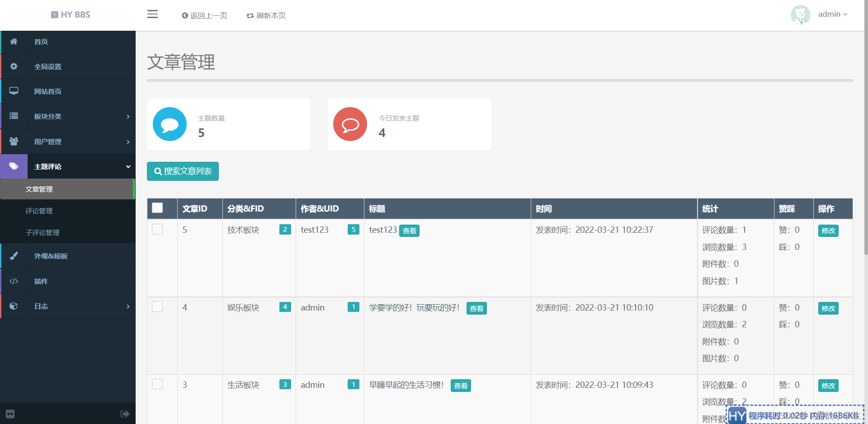Go to 首页 in sidebar
868x424 pixels.
68,42
